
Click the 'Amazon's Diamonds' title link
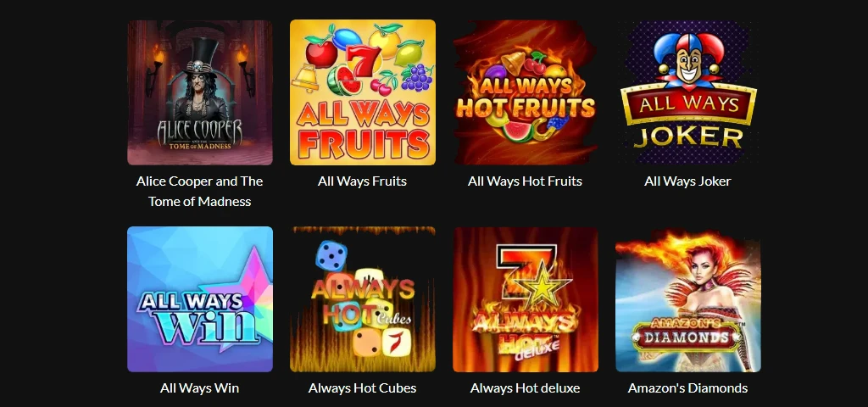tap(688, 387)
